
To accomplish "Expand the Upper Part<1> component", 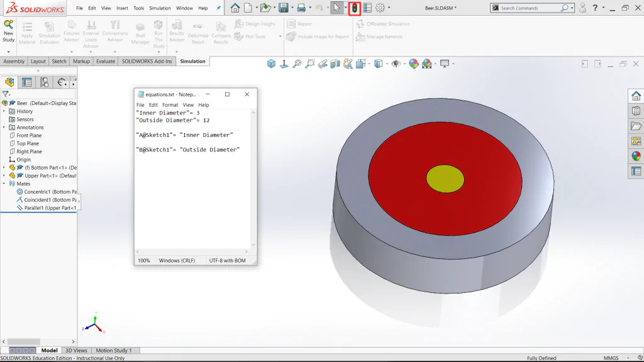I will 4,176.
